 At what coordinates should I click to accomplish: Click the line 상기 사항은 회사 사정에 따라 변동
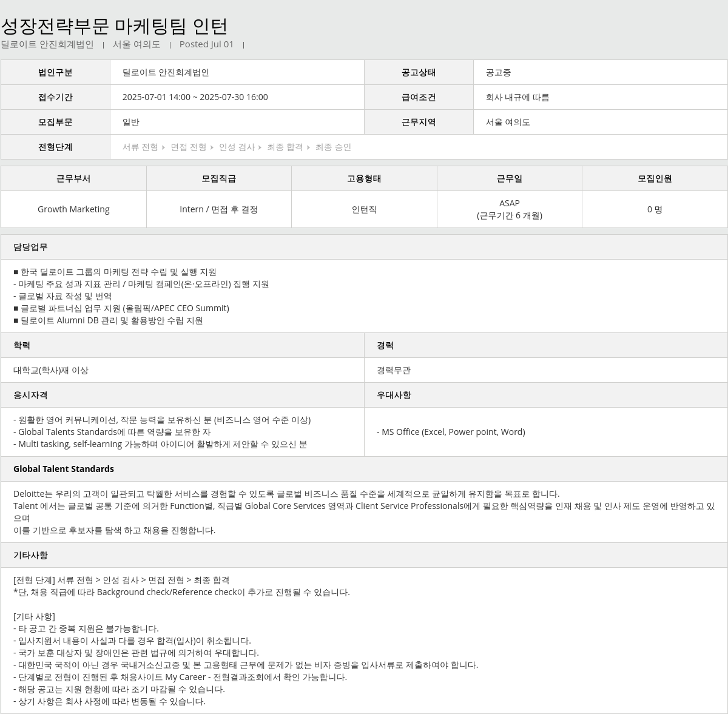[x=110, y=701]
